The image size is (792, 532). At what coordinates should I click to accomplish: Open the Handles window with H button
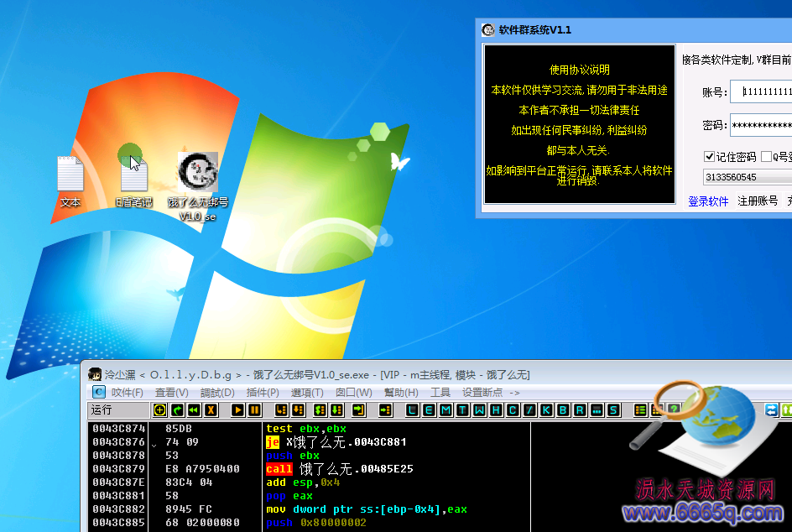coord(496,409)
